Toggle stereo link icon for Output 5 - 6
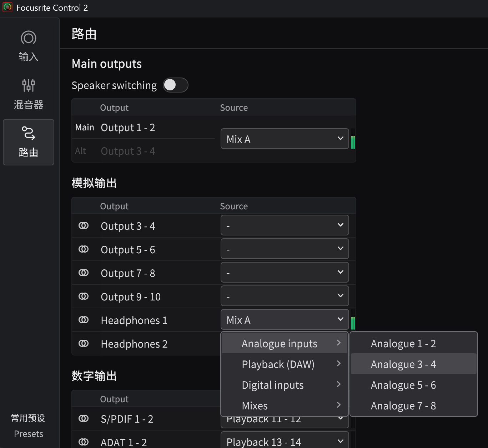Screen dimensions: 488x448 tap(84, 249)
